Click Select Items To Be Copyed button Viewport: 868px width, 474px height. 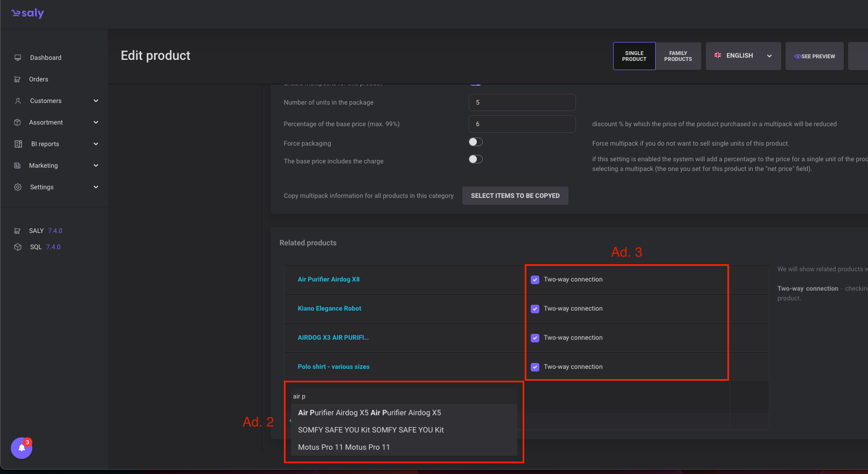tap(515, 196)
